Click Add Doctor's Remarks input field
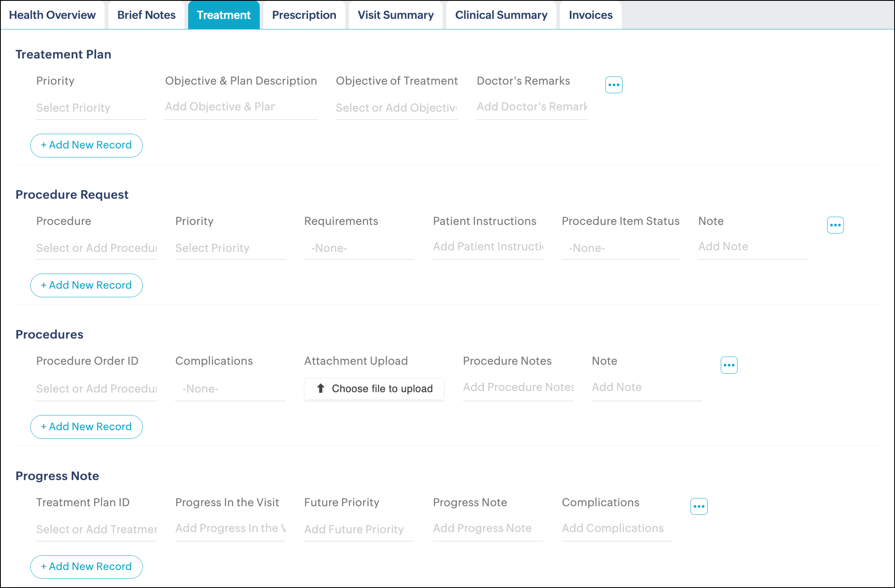This screenshot has height=588, width=895. click(x=531, y=107)
